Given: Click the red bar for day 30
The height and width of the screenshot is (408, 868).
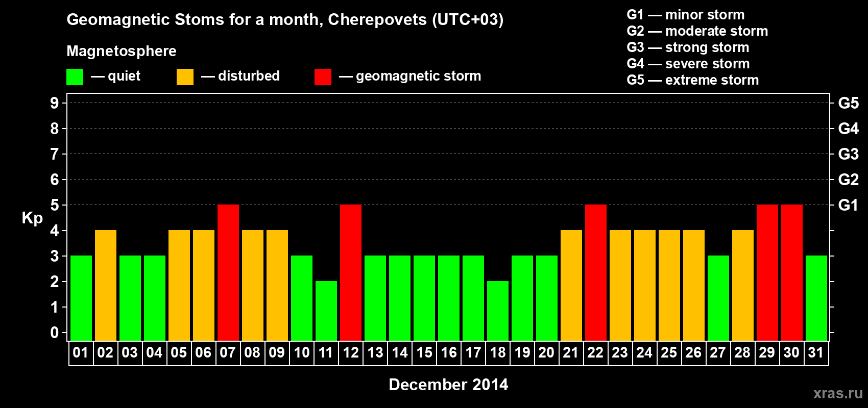Looking at the screenshot, I should point(792,272).
